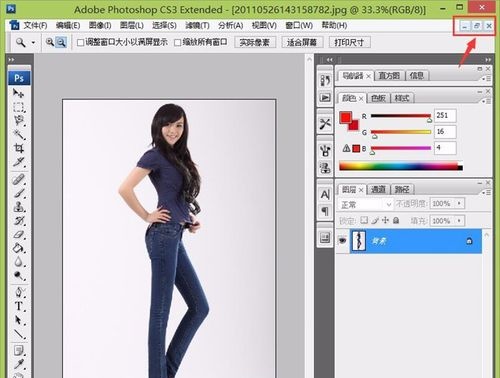Viewport: 500px width, 378px height.
Task: Select the Clone Stamp tool
Action: [19, 207]
